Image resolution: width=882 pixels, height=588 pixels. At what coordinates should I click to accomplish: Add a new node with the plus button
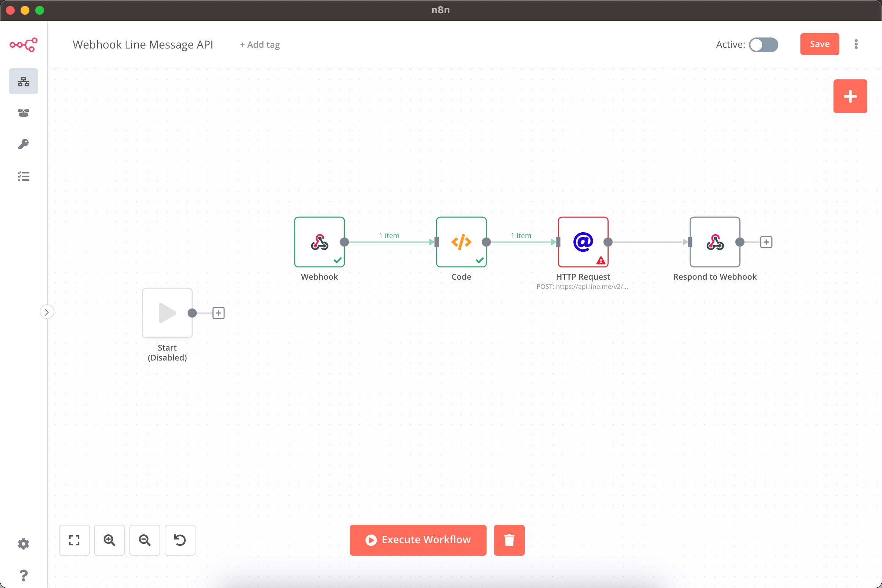coord(850,96)
